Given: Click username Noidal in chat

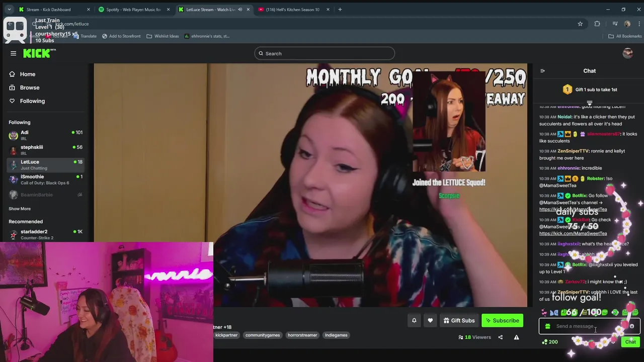Looking at the screenshot, I should point(565,117).
